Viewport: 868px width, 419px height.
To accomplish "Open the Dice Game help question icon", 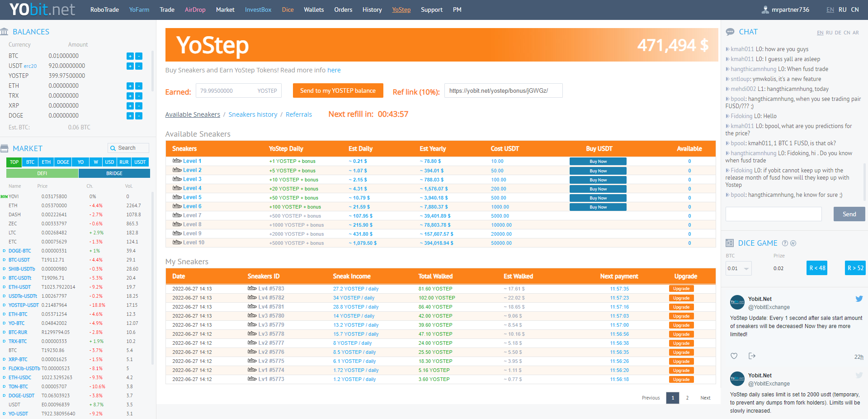I will (785, 243).
